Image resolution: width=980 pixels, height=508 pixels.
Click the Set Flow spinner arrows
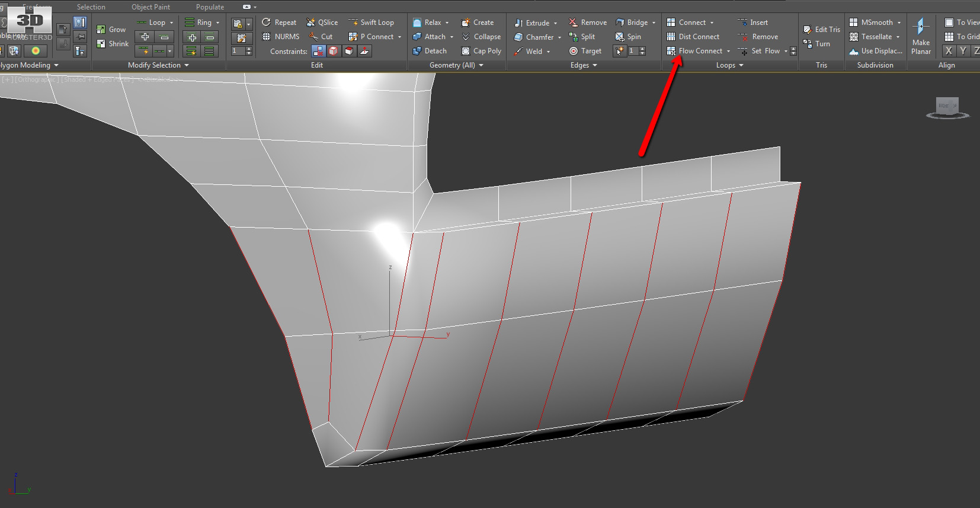point(793,51)
